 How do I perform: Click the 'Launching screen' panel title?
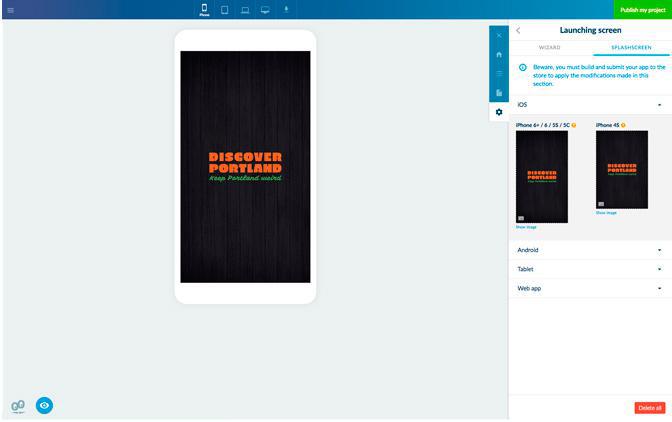click(x=590, y=30)
